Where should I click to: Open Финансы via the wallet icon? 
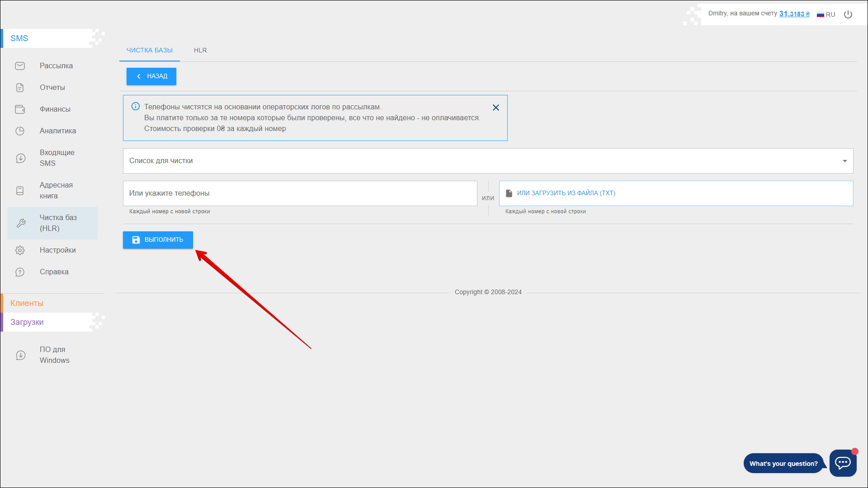coord(20,109)
